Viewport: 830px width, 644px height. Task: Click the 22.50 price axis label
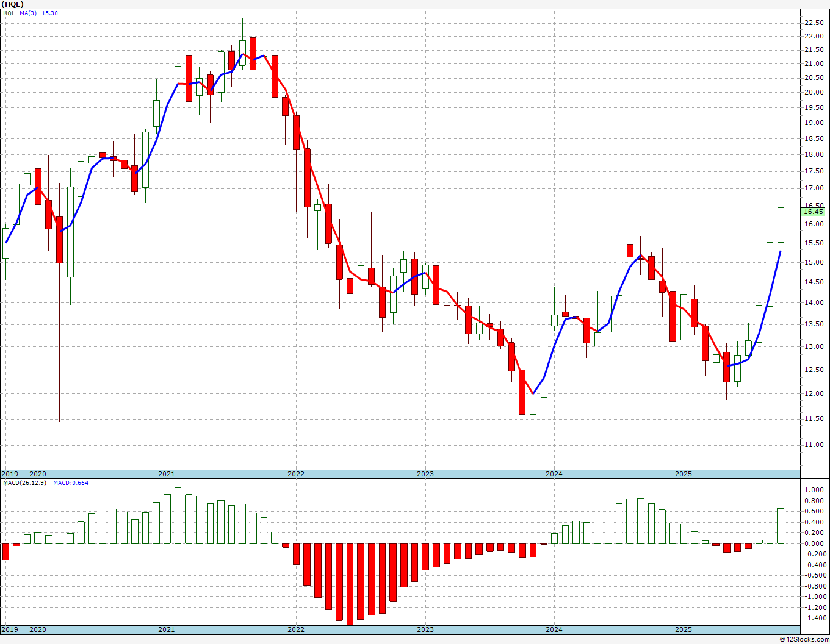[x=814, y=23]
